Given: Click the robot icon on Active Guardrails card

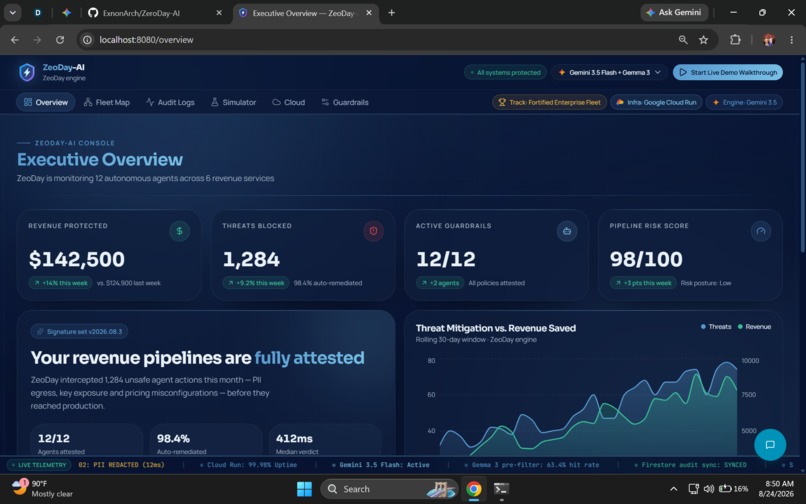Looking at the screenshot, I should tap(567, 231).
